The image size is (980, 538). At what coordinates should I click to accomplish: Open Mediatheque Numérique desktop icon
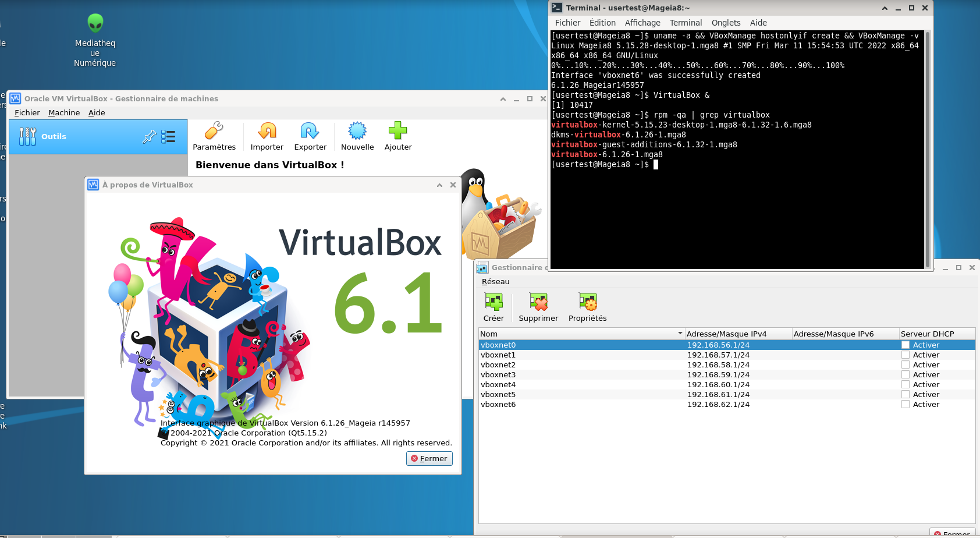point(95,41)
